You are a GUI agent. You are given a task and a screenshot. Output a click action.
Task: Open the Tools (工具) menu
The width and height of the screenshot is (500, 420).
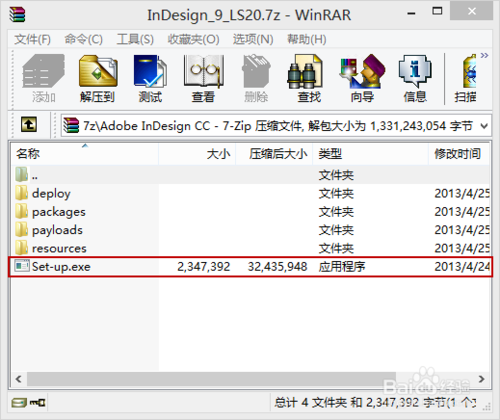click(x=135, y=39)
